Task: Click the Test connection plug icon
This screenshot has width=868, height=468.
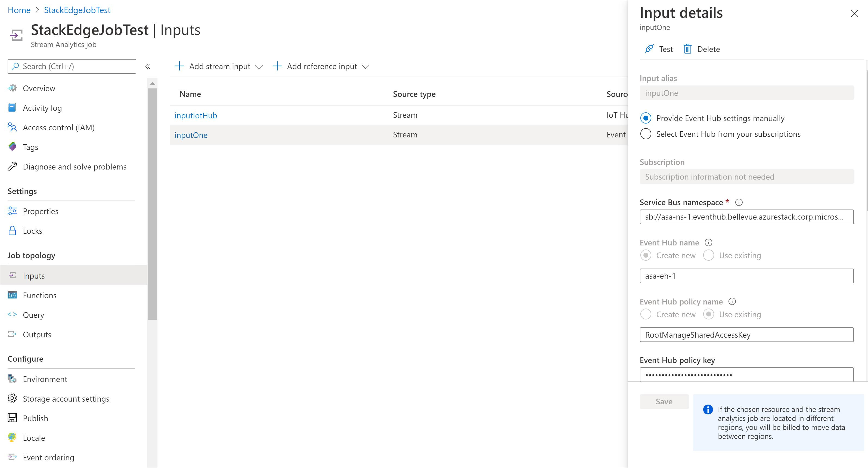Action: pyautogui.click(x=649, y=49)
